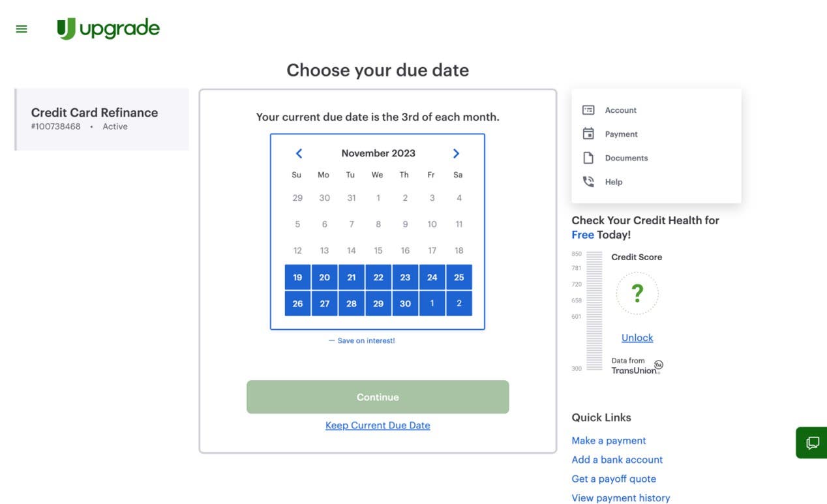This screenshot has width=827, height=504.
Task: Click the credit score range bar
Action: [x=594, y=310]
